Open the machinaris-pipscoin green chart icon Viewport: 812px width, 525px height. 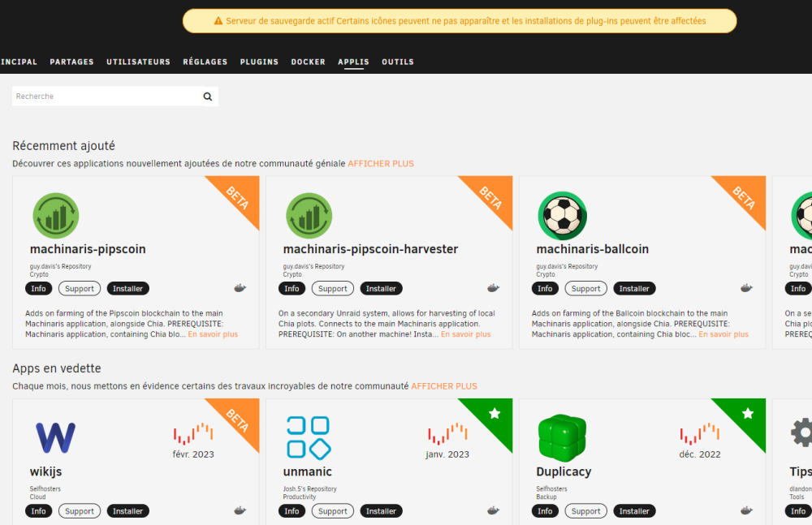56,216
